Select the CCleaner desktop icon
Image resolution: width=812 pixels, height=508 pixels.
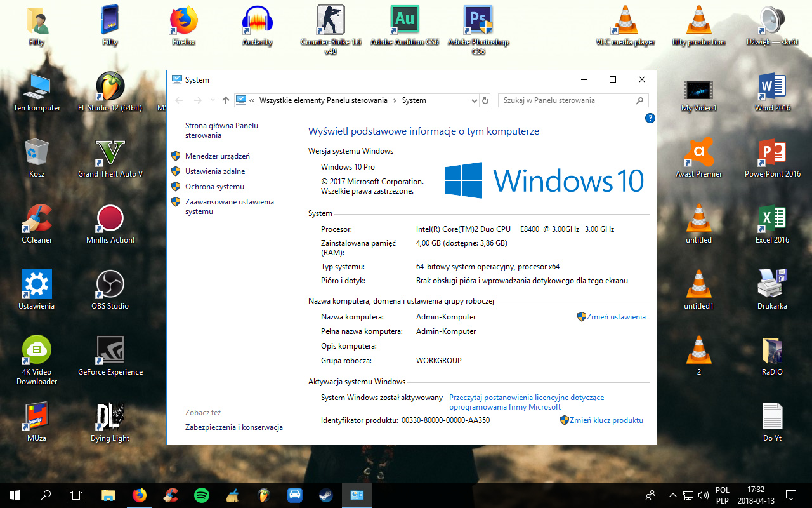point(37,224)
